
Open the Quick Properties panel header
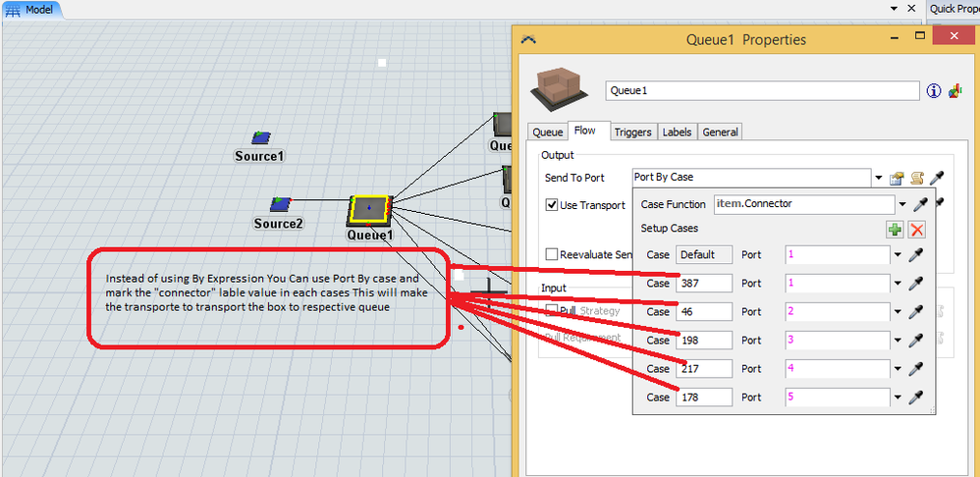tap(953, 9)
